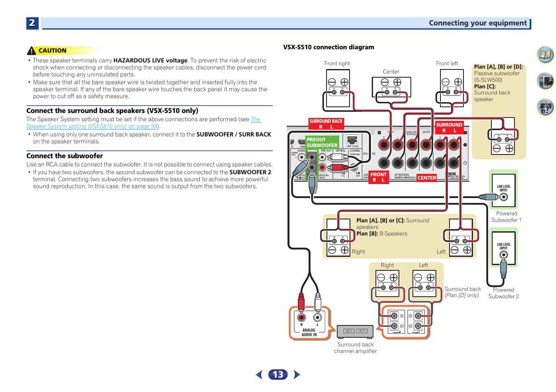Click 'Passive subwoofer (S-SLW500)' text
This screenshot has width=556, height=392.
(x=497, y=76)
